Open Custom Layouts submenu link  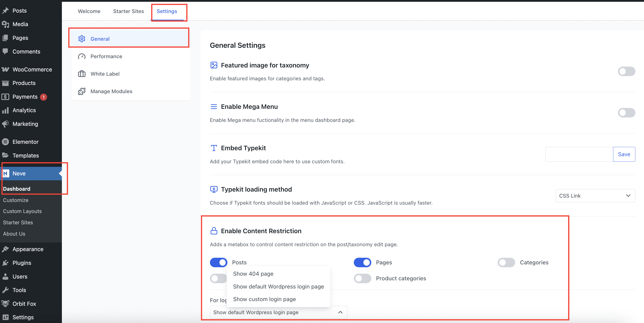22,211
